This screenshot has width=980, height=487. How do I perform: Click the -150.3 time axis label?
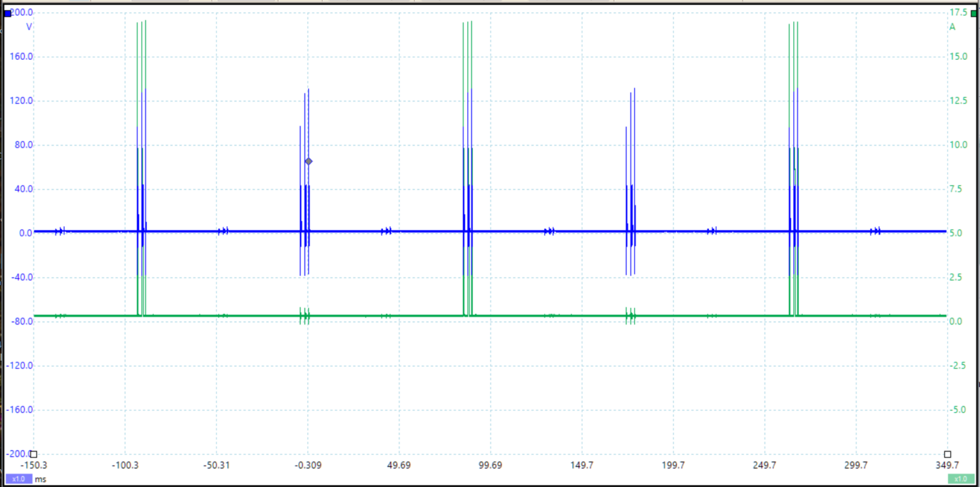click(34, 465)
